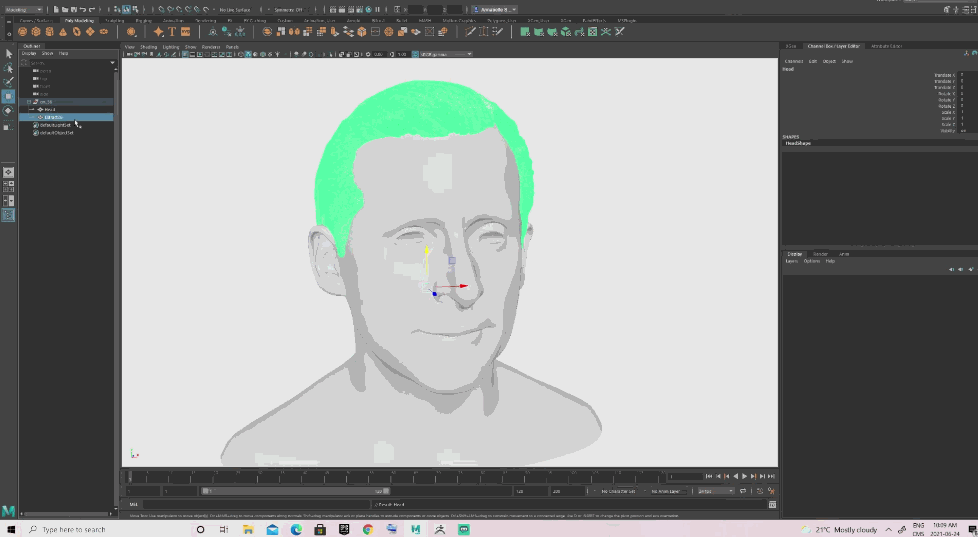Switch to the Attribute Editor tab
This screenshot has height=537, width=978.
click(x=886, y=46)
